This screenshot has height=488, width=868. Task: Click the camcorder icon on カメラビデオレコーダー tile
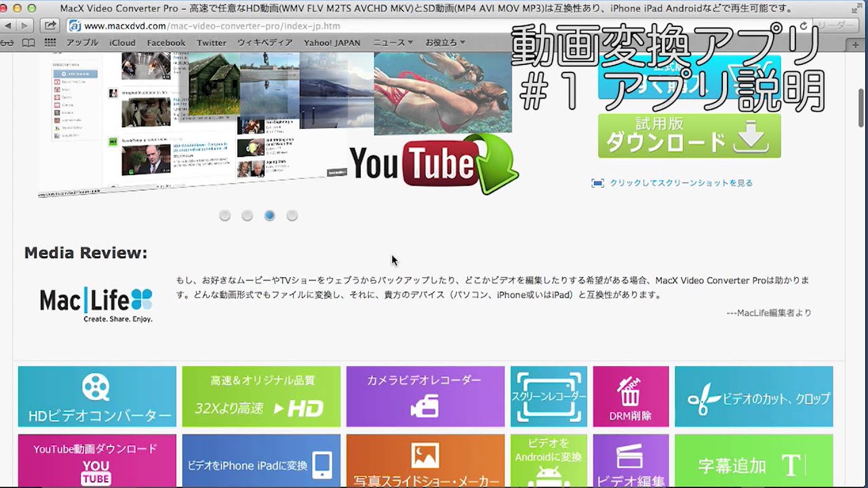tap(425, 407)
